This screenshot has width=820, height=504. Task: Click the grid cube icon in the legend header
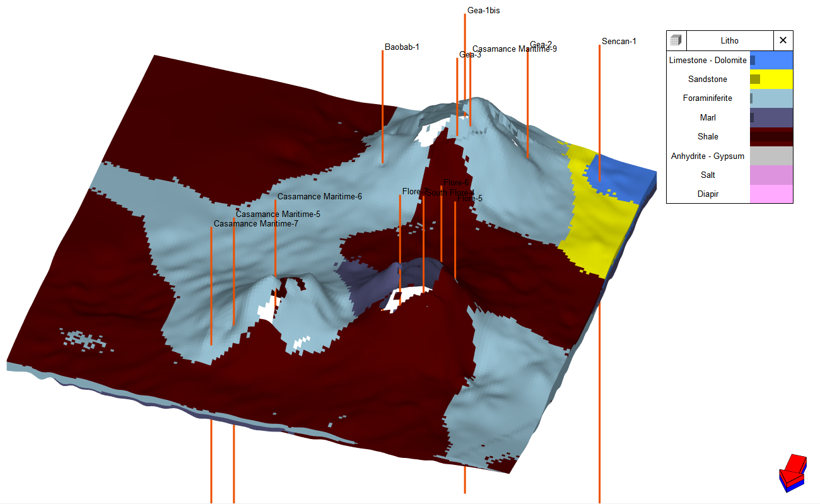pyautogui.click(x=676, y=40)
